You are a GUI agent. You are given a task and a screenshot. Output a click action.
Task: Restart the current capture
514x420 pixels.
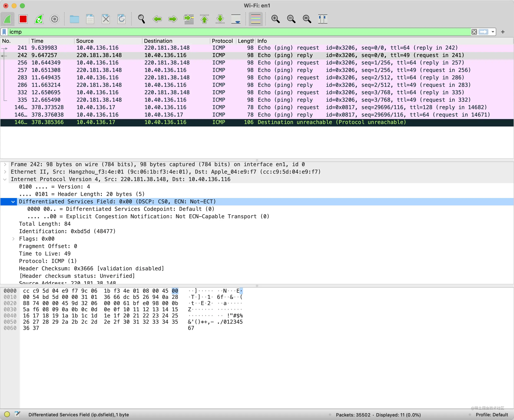39,19
